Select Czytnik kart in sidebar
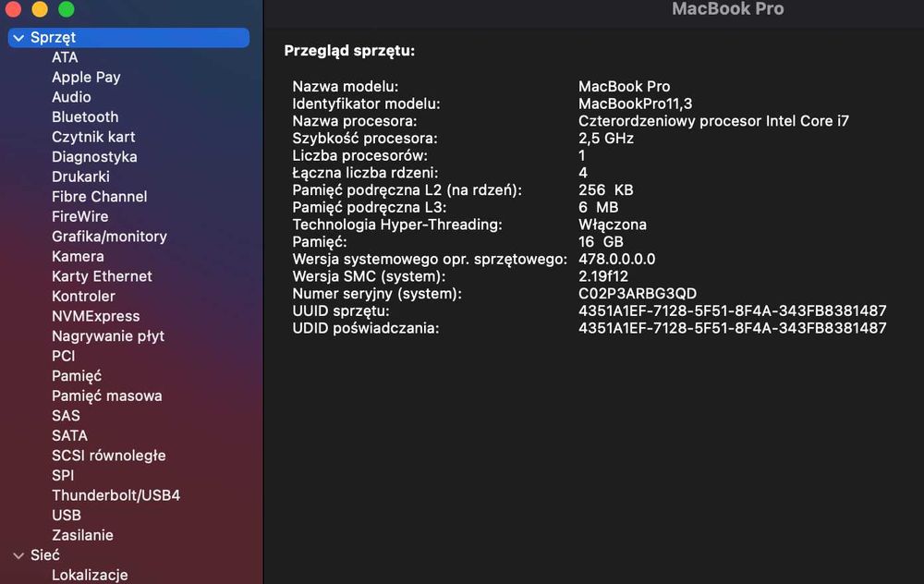Image resolution: width=924 pixels, height=584 pixels. [93, 137]
